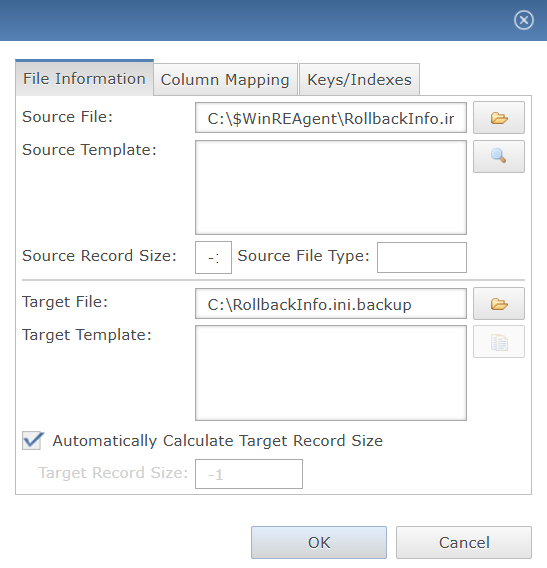Viewport: 547px width, 568px height.
Task: Close the dialog with the X icon
Action: pos(523,20)
